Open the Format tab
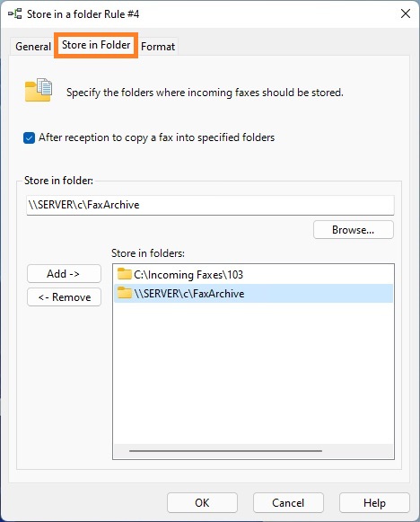Image resolution: width=420 pixels, height=522 pixels. pos(158,47)
